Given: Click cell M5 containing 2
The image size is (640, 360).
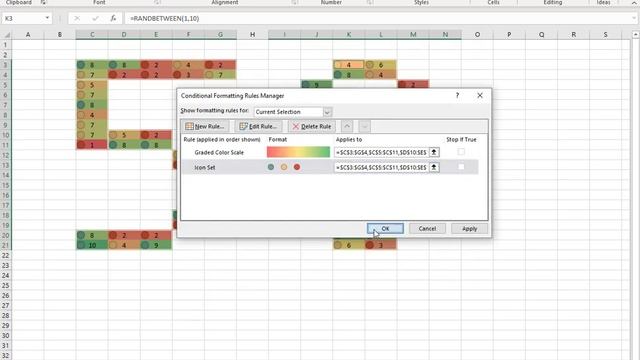Looking at the screenshot, I should pos(413,84).
